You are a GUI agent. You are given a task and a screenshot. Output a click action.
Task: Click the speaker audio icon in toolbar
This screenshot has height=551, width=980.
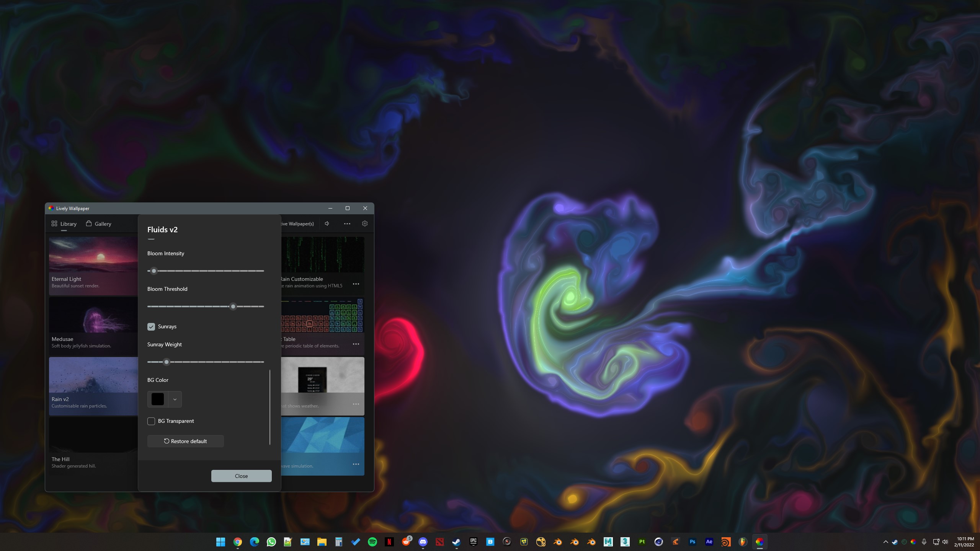(327, 223)
